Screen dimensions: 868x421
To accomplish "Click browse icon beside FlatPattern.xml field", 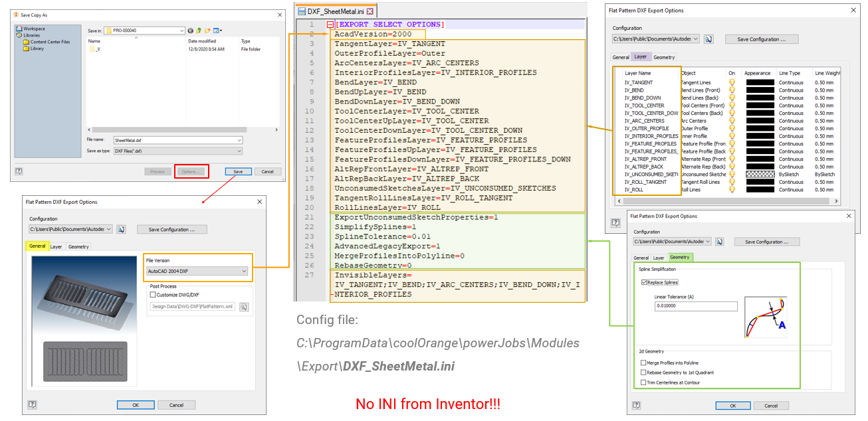I will coord(244,307).
